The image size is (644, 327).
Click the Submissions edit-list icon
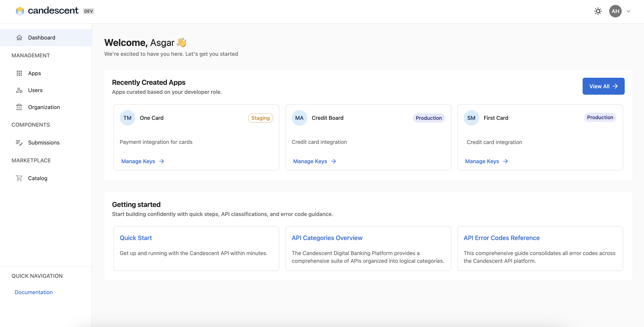(x=19, y=143)
